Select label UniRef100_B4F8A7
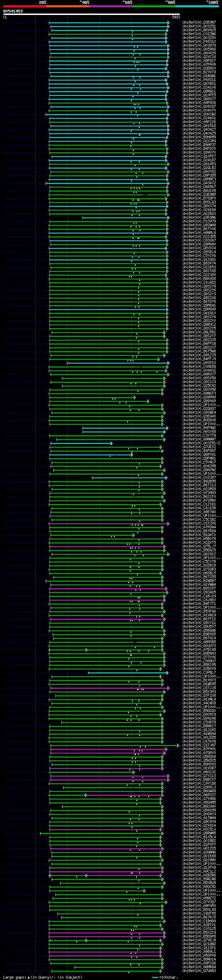The image size is (222, 980). [x=199, y=451]
